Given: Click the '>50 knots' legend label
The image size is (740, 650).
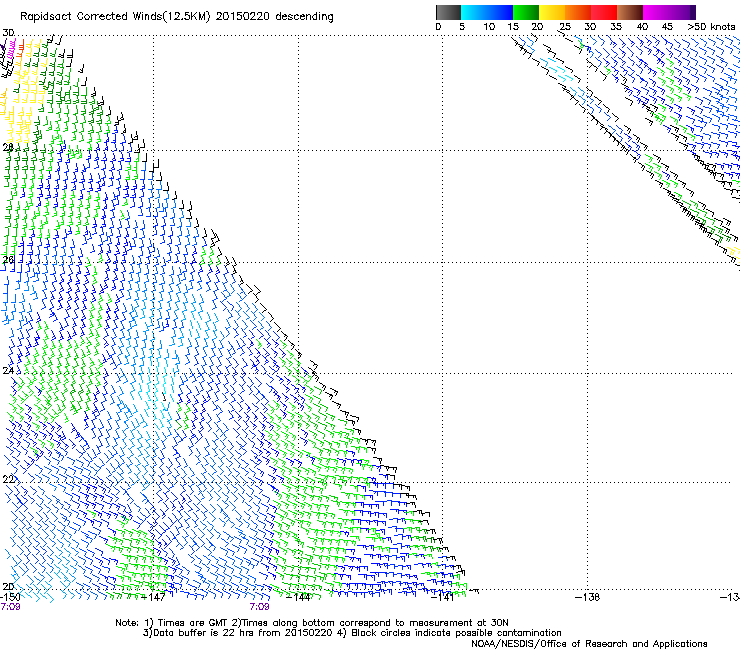Looking at the screenshot, I should click(x=711, y=27).
